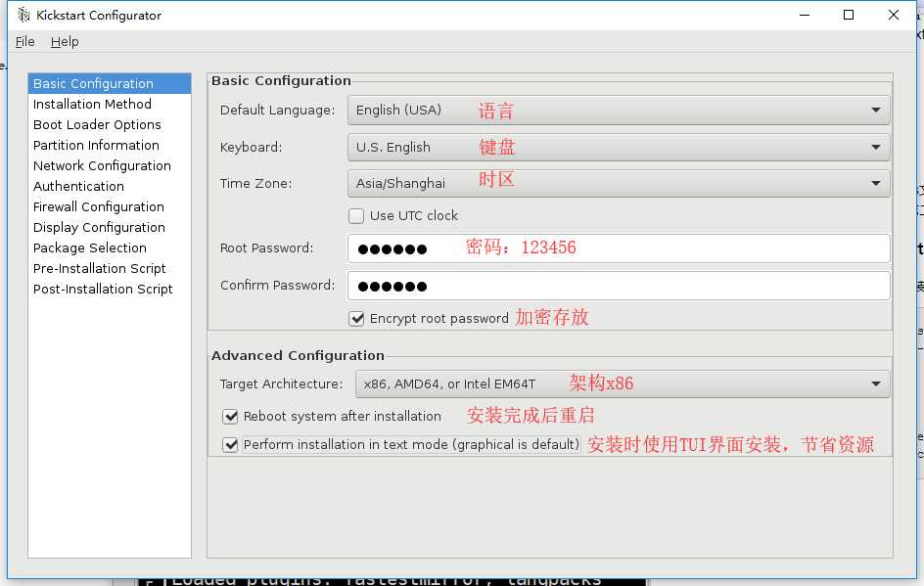Open the Authentication section
Image resolution: width=924 pixels, height=586 pixels.
[110, 186]
